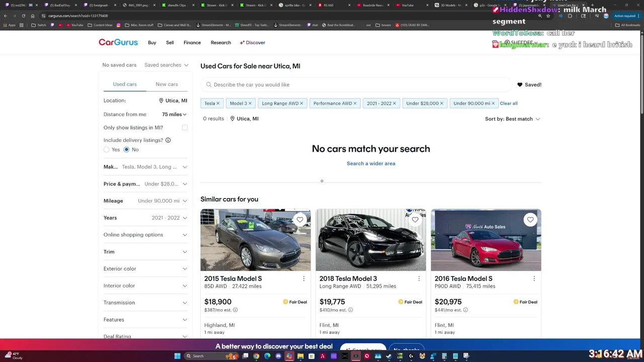Remove the 2021 - 2022 filter chip
644x362 pixels.
(394, 104)
